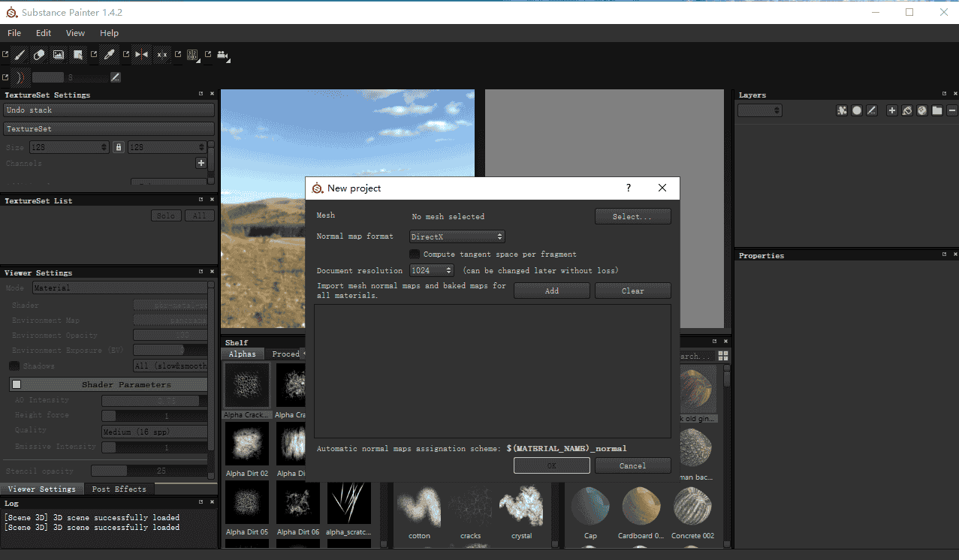This screenshot has width=959, height=560.
Task: Open the Edit menu
Action: 43,33
